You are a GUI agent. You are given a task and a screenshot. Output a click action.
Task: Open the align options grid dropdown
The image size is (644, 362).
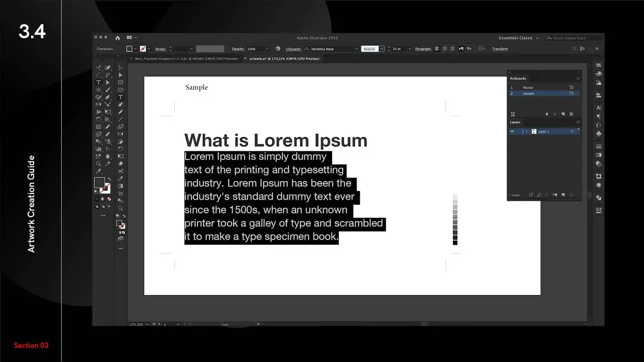coord(482,49)
